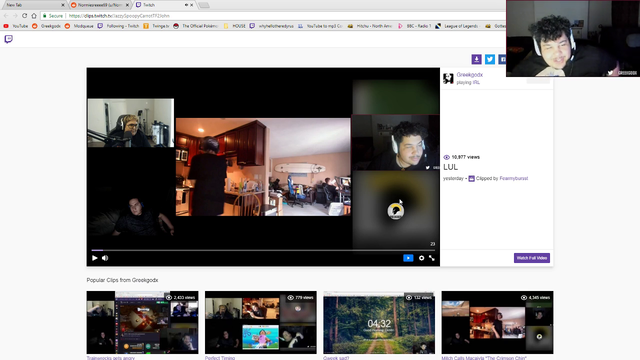Click the 'Trainwrecks gets angry' title link

coord(111,358)
